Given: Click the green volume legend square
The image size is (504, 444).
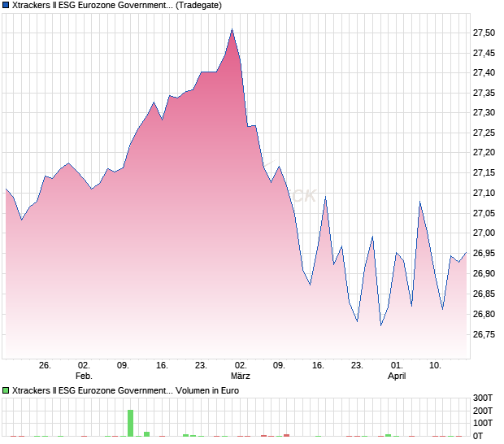Looking at the screenshot, I should click(x=6, y=390).
